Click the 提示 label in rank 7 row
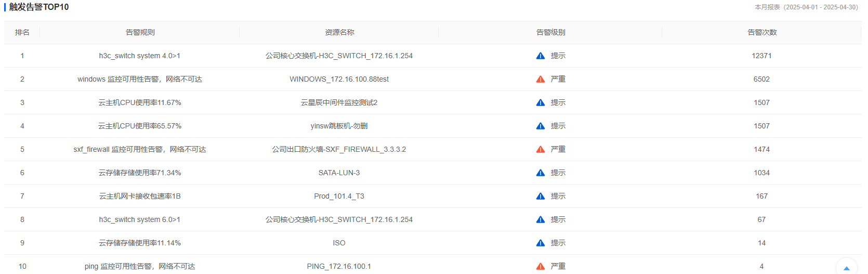Viewport: 868px width, 274px height. coord(558,196)
